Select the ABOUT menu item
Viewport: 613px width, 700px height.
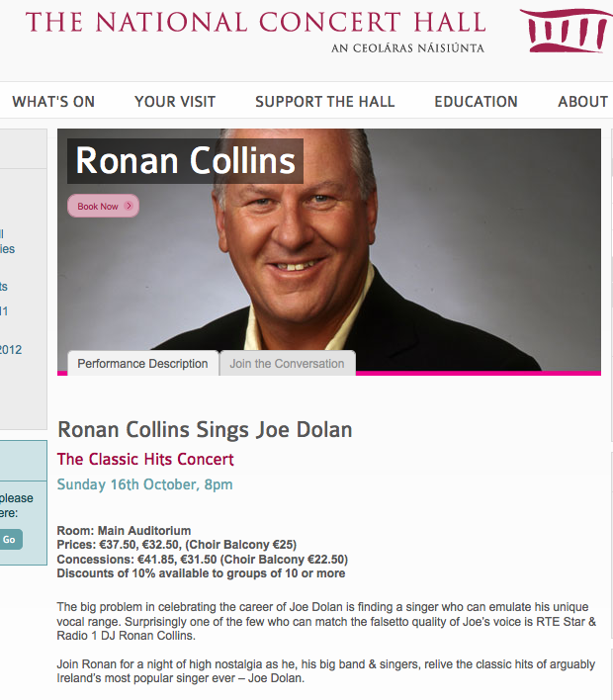(582, 102)
